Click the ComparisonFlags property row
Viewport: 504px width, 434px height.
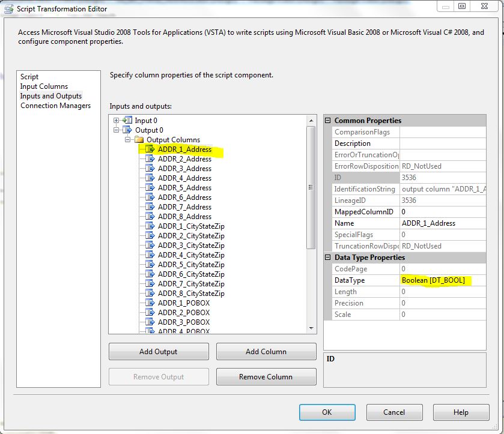pyautogui.click(x=409, y=132)
